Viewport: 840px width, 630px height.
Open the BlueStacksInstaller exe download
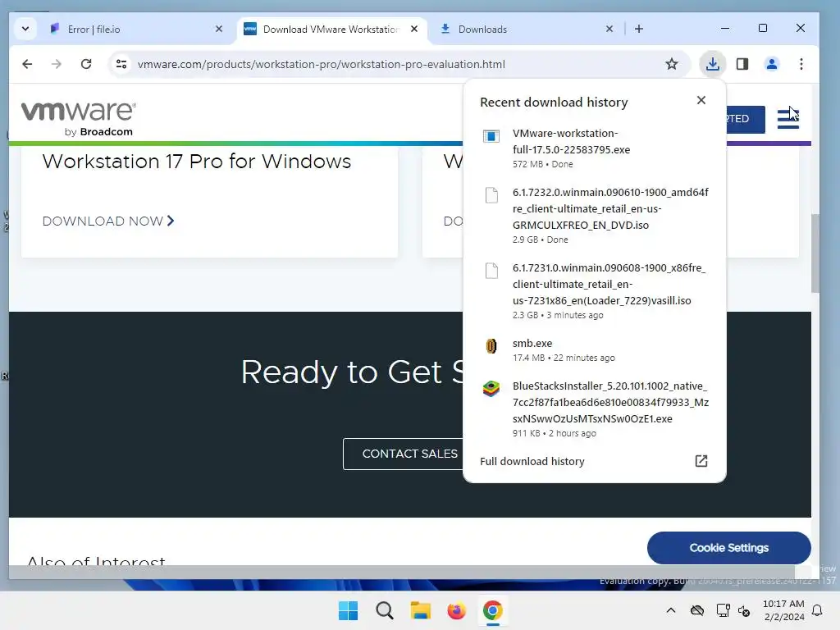point(595,409)
